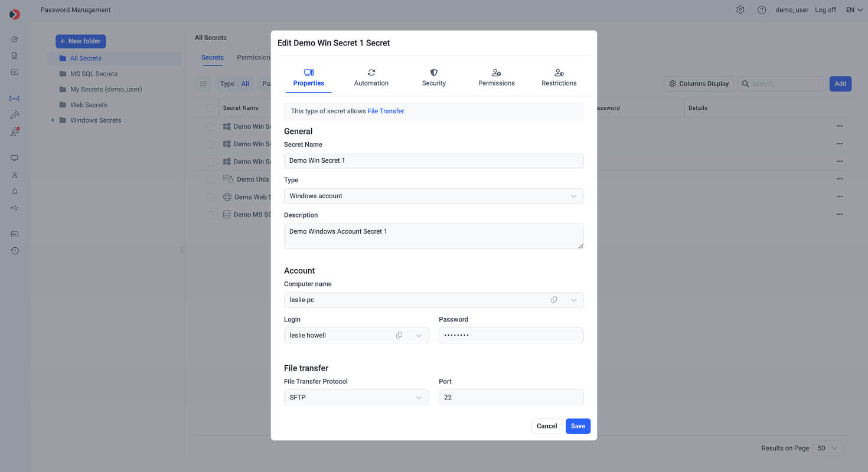This screenshot has height=472, width=868.
Task: Switch to the Automation tab
Action: (x=371, y=78)
